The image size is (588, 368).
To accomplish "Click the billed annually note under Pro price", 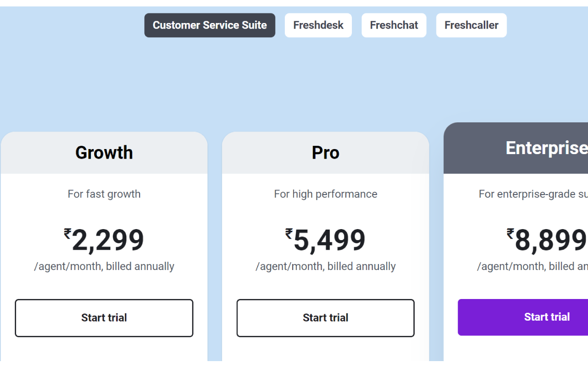I will (x=325, y=266).
